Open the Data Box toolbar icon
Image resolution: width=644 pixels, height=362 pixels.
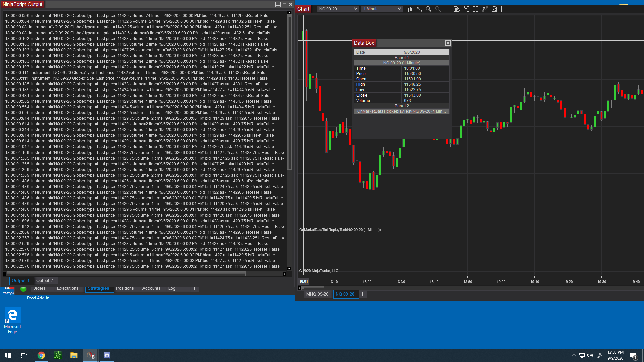click(457, 9)
